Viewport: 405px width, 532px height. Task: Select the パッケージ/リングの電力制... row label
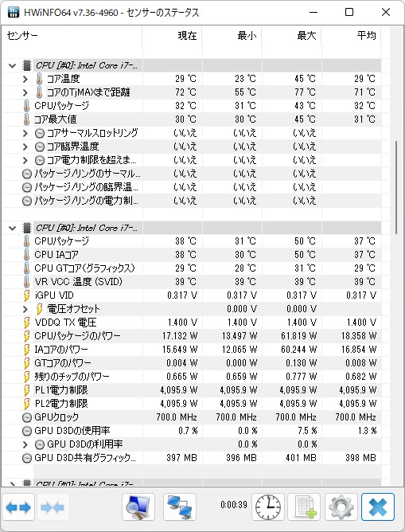87,201
